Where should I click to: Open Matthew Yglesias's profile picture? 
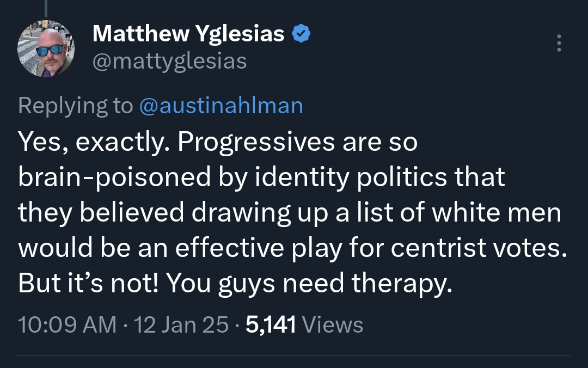(46, 49)
